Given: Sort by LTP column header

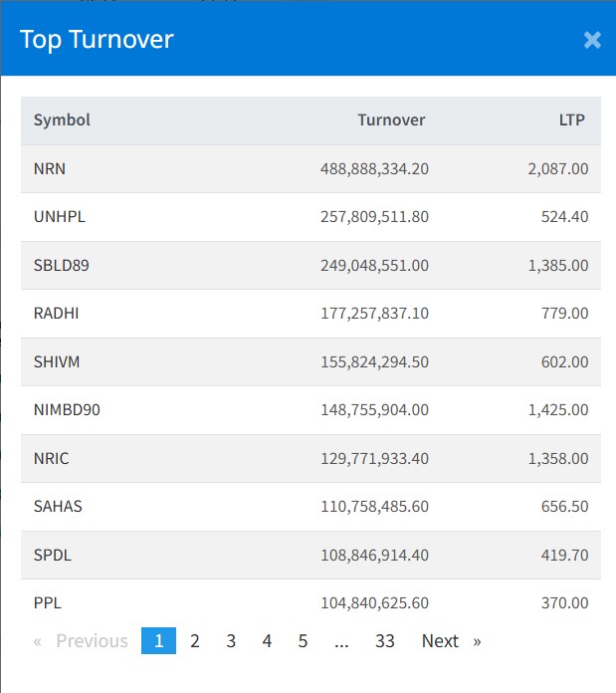Looking at the screenshot, I should pos(571,120).
